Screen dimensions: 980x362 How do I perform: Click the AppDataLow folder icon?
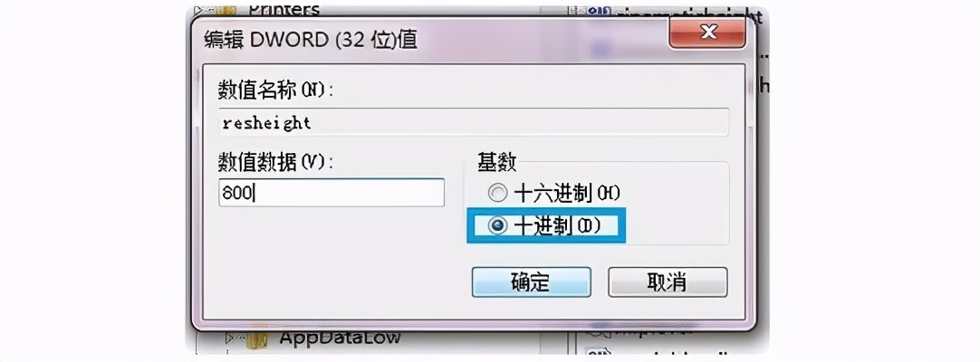point(256,339)
